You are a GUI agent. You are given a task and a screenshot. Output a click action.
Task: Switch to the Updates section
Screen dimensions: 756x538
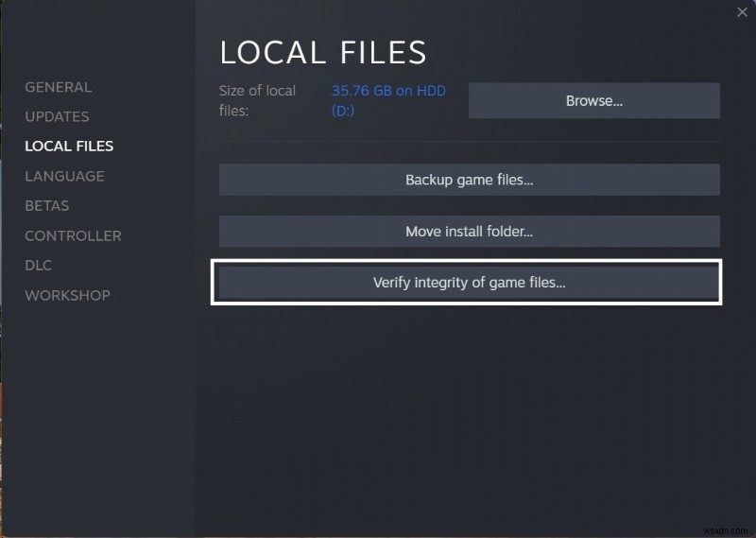tap(57, 116)
